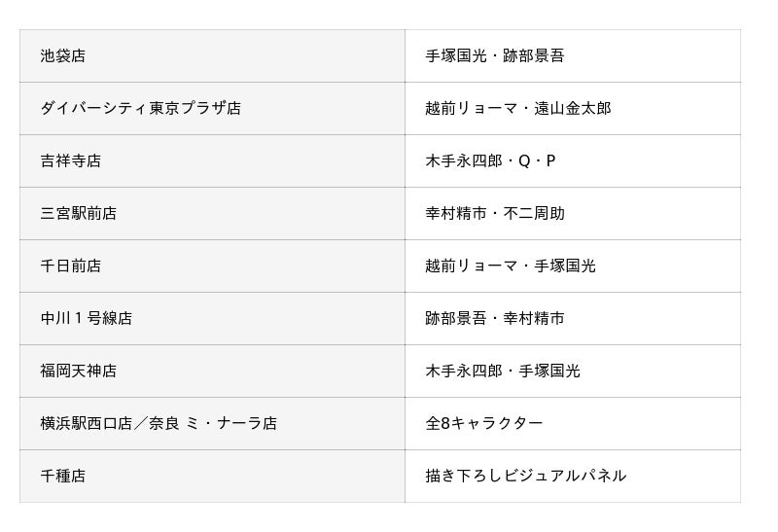
Task: Select the 全8キャラクター cell
Action: (483, 424)
